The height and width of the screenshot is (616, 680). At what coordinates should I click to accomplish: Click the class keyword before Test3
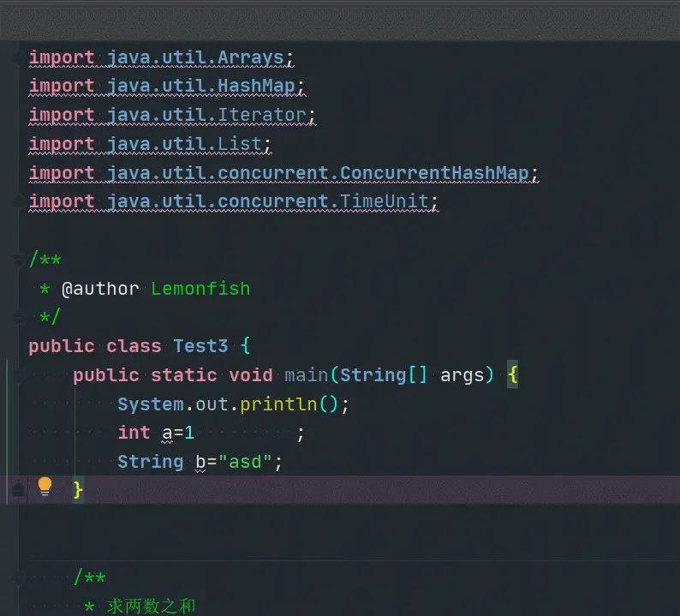[134, 346]
